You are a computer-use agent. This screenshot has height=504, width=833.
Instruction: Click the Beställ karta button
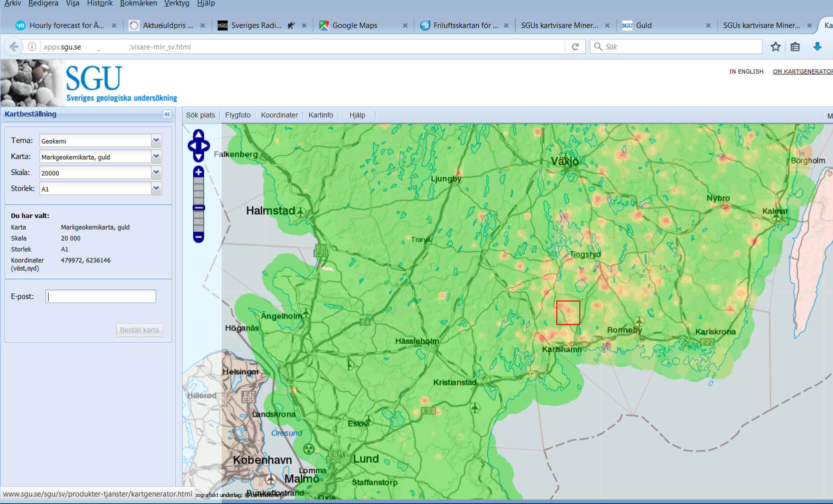[x=140, y=330]
